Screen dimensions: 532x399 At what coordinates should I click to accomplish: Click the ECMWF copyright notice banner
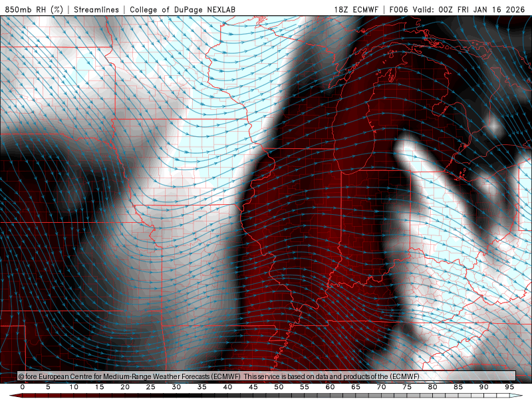267,376
